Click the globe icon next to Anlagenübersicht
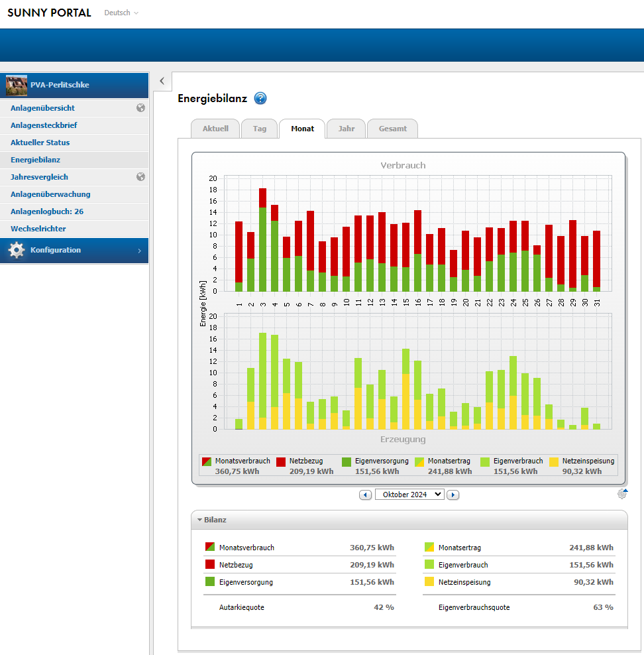This screenshot has width=644, height=655. click(140, 108)
